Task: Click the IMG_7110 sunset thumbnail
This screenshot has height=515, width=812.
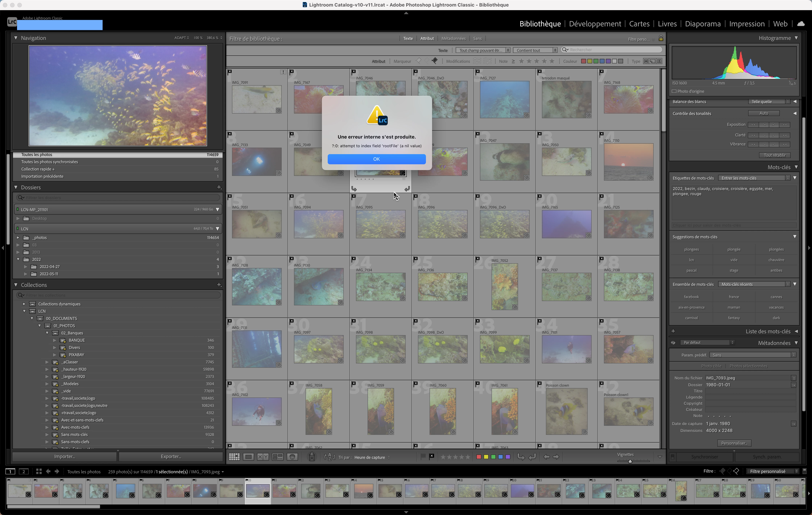Action: click(628, 162)
